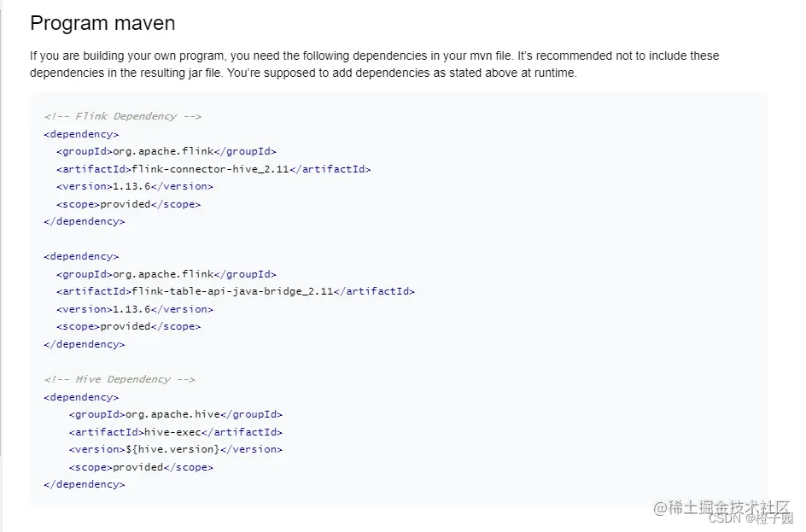Click the flink-table-api-java-bridge_2.11 artifactId line
This screenshot has height=532, width=806.
tap(236, 291)
